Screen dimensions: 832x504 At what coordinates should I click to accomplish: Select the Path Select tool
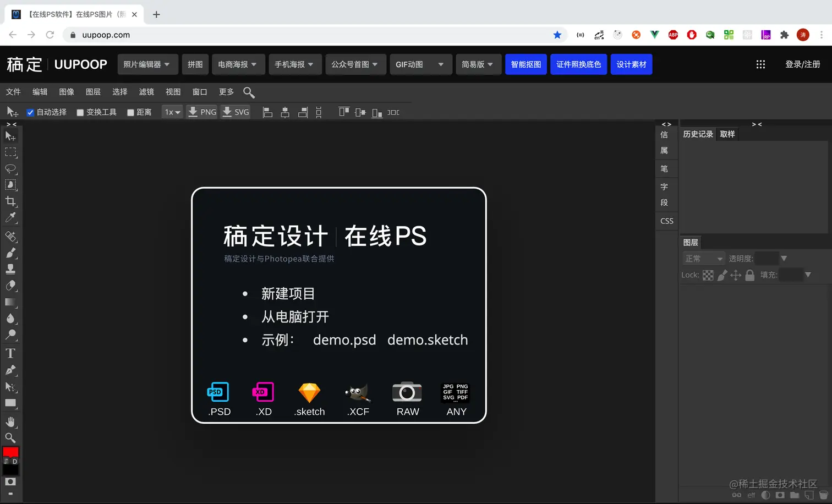[10, 387]
